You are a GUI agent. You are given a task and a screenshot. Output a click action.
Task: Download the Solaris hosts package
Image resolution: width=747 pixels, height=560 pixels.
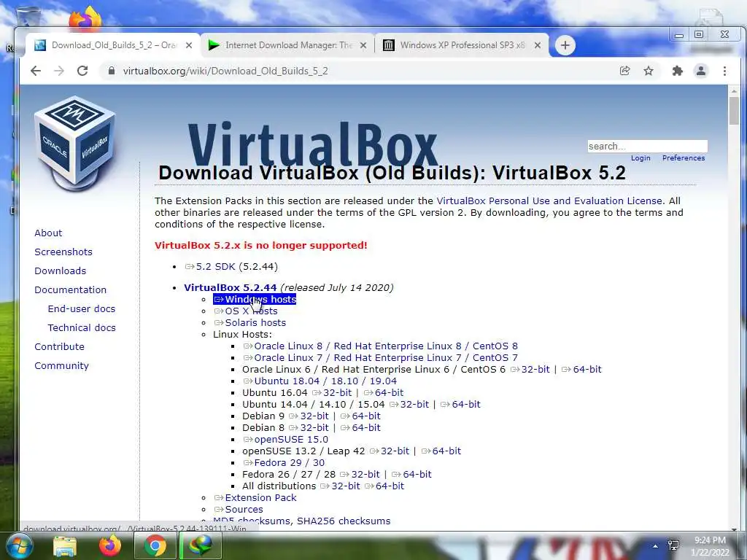click(250, 323)
